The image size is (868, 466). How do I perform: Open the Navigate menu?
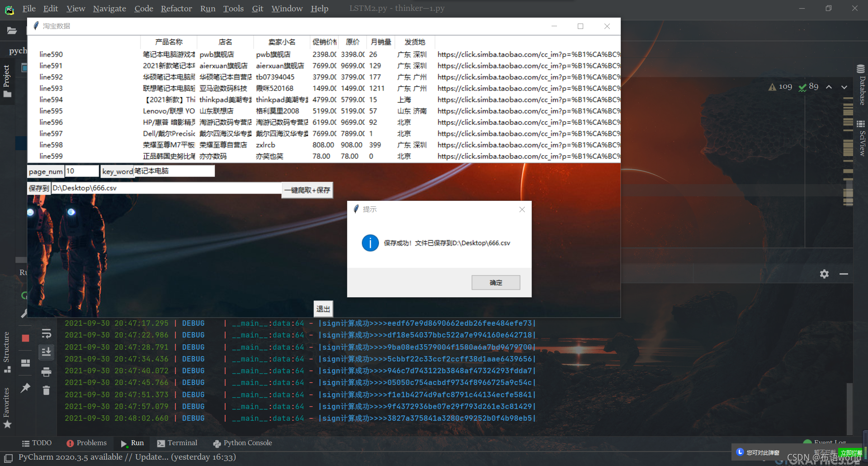tap(109, 9)
